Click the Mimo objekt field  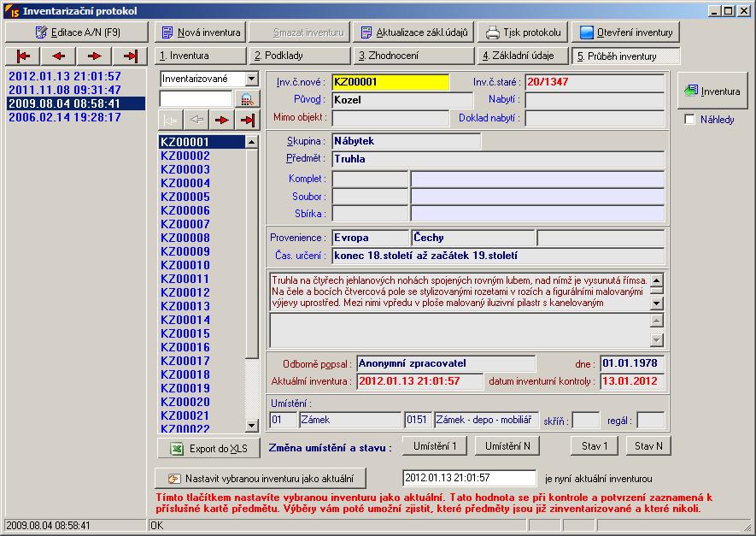pyautogui.click(x=390, y=118)
